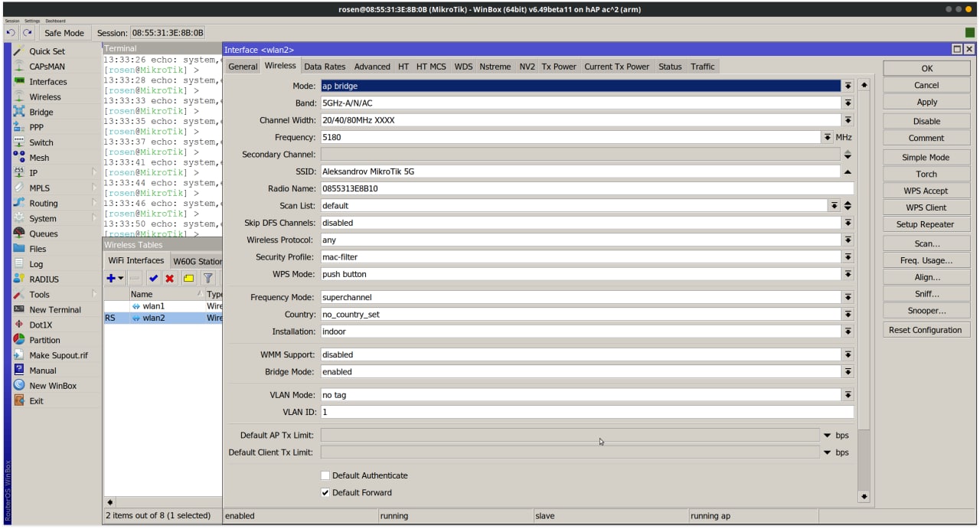Screen dimensions: 980x529
Task: Open the PPP sidebar item
Action: (36, 128)
